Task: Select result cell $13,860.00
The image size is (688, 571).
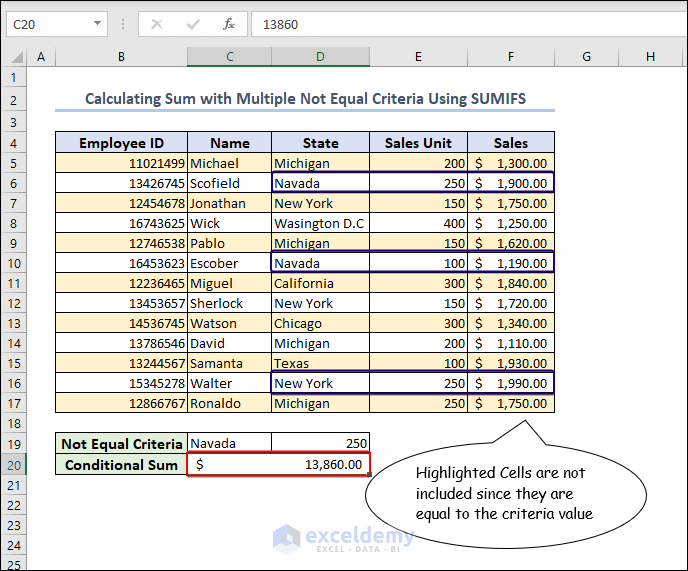Action: click(x=279, y=464)
